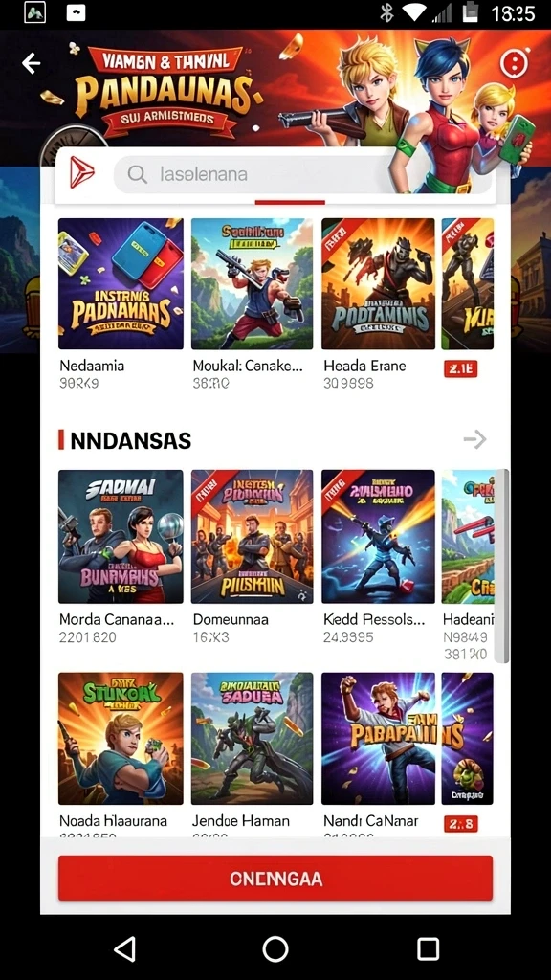This screenshot has height=980, width=551.
Task: Expand the NNDANSAS section via its arrow
Action: [474, 440]
